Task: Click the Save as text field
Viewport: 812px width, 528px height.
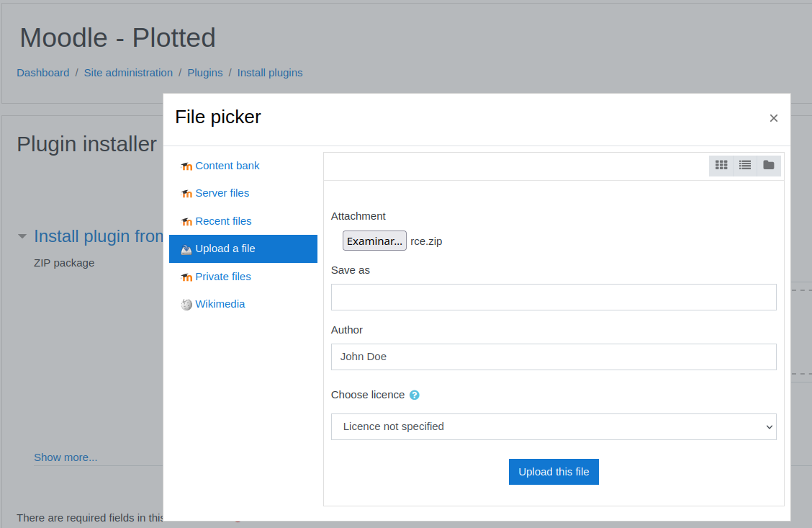Action: 554,297
